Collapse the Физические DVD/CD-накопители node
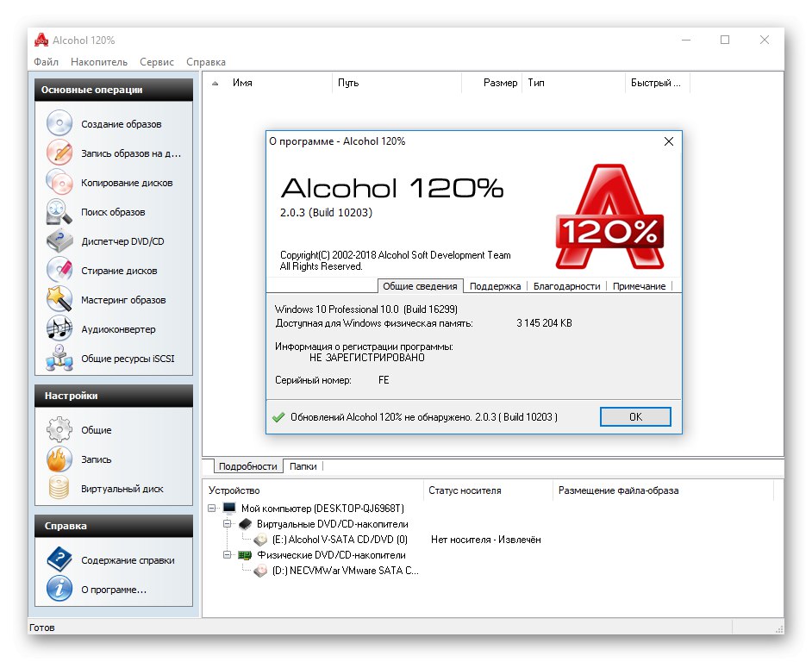This screenshot has height=662, width=812. click(227, 555)
